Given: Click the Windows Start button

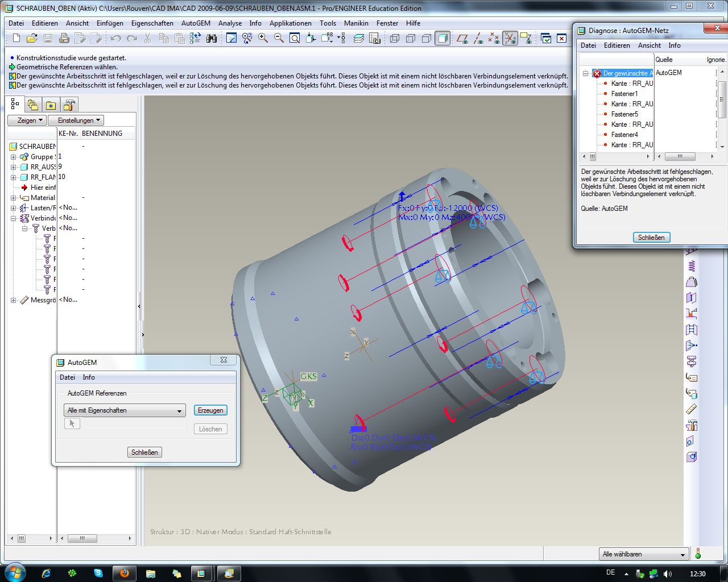Looking at the screenshot, I should [14, 573].
